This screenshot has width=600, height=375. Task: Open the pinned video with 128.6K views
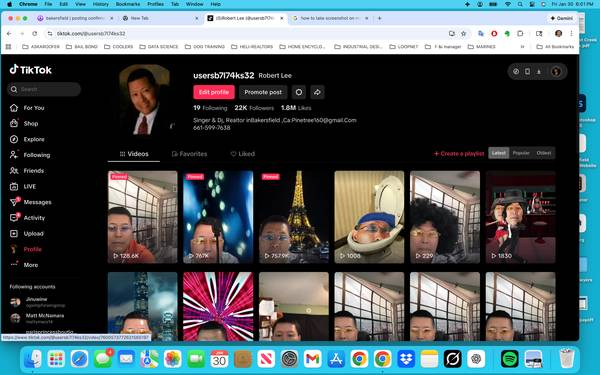click(142, 217)
